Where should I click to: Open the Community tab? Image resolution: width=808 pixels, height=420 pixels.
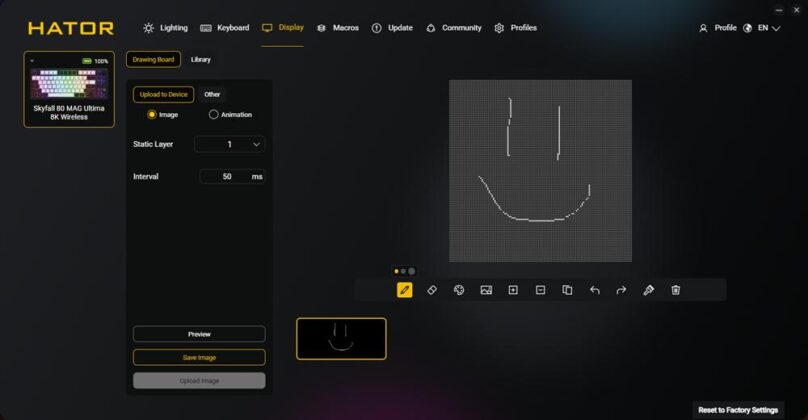coord(453,28)
